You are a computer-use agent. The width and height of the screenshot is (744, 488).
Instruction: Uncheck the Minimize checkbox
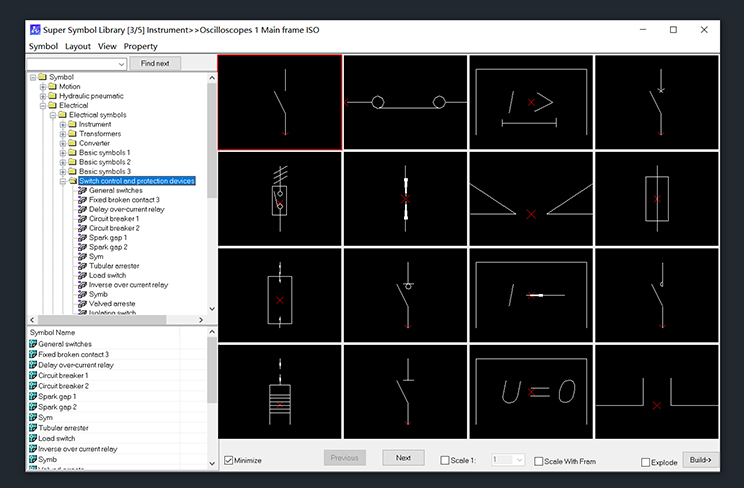point(229,460)
